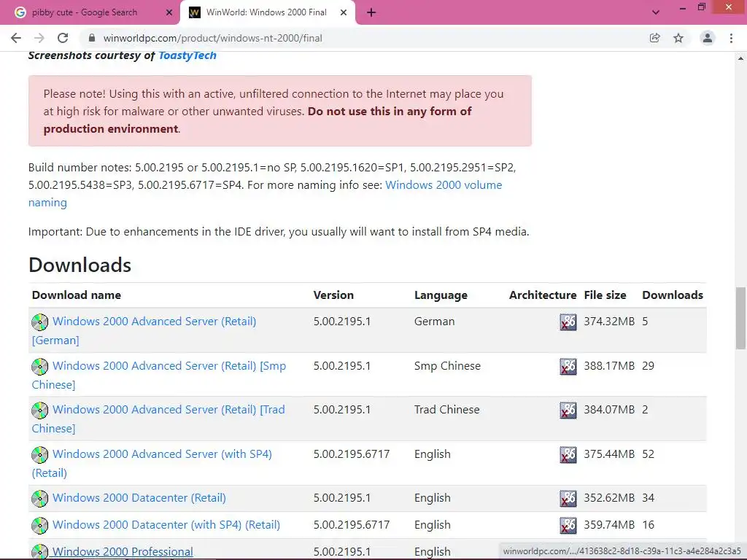
Task: Click the 374.32MB file size cell
Action: (609, 322)
